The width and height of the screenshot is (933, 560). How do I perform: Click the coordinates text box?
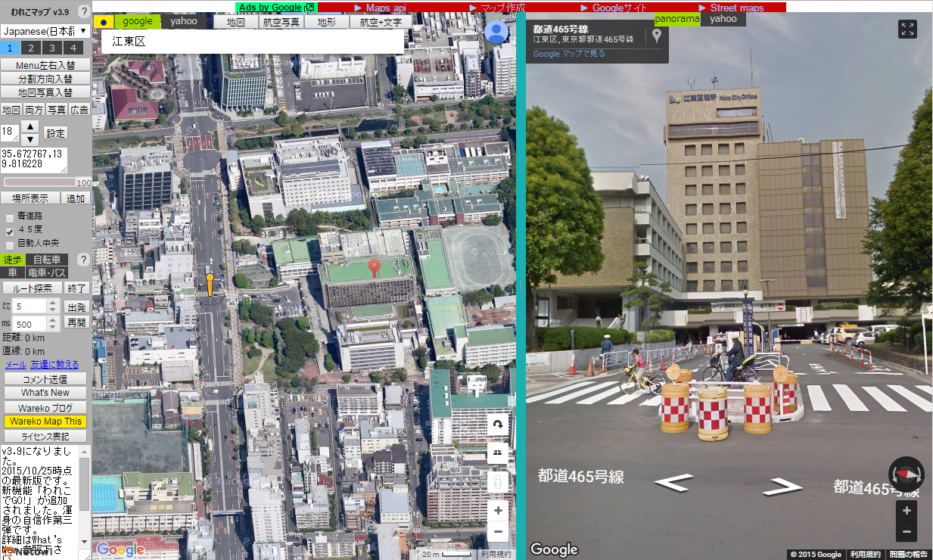pos(34,160)
